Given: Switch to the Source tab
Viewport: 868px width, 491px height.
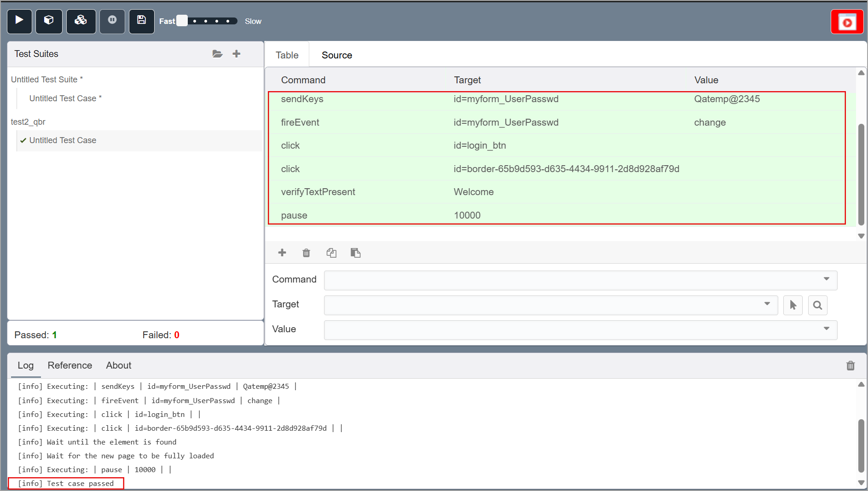Looking at the screenshot, I should pyautogui.click(x=337, y=55).
